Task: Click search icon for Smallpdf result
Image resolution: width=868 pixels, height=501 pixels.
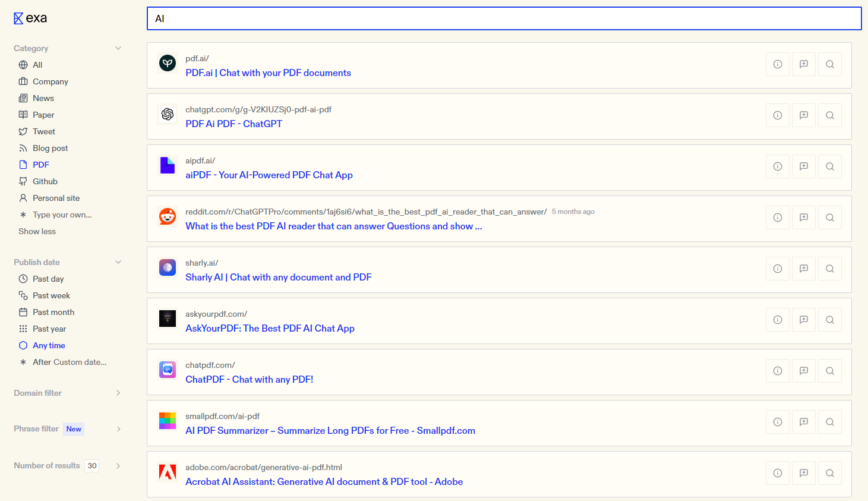Action: (x=830, y=422)
